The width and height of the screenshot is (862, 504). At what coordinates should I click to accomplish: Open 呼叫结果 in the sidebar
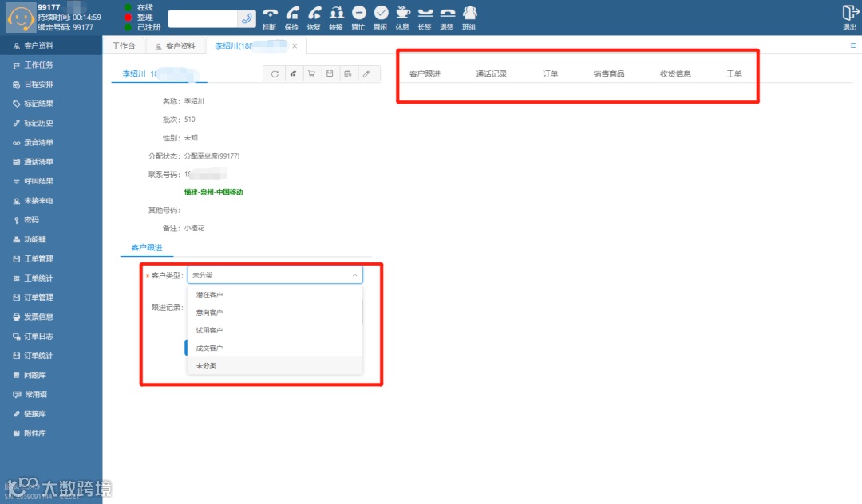click(51, 181)
